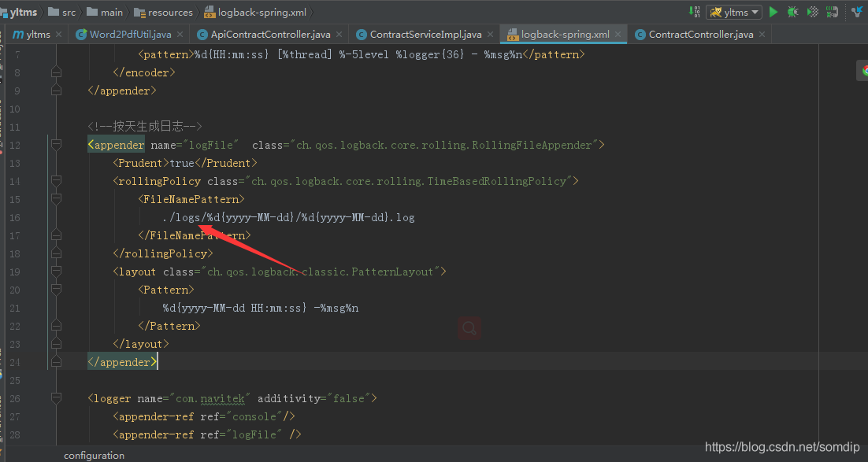Close the logback-spring.xml tab
Viewport: 868px width, 462px height.
[618, 35]
